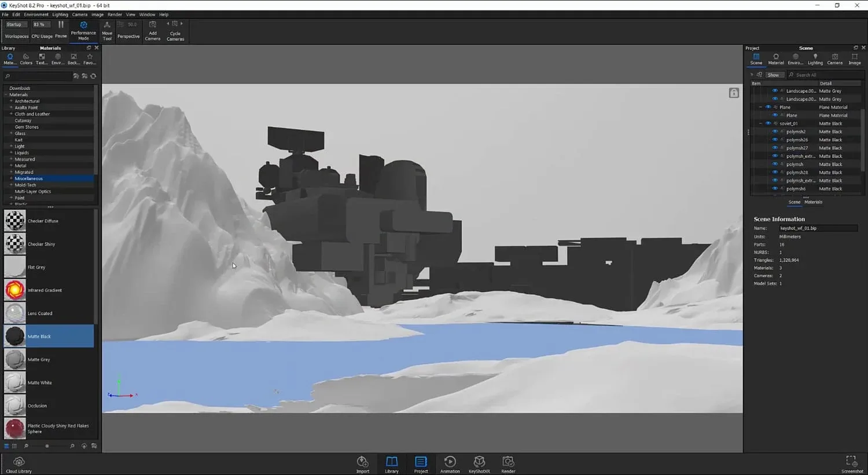Open the Image settings icon in Project panel
The width and height of the screenshot is (868, 475).
(854, 58)
